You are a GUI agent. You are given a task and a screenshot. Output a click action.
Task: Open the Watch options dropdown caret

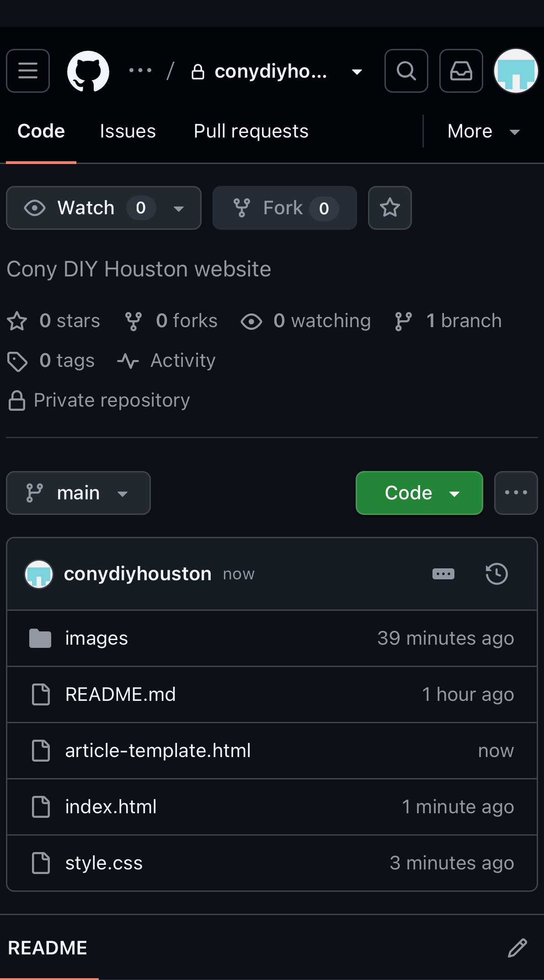(179, 209)
